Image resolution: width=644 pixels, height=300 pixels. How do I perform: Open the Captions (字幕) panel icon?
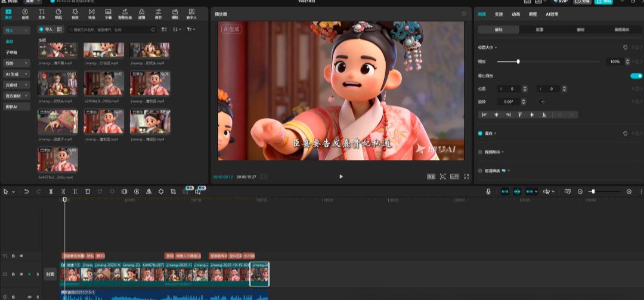point(108,14)
